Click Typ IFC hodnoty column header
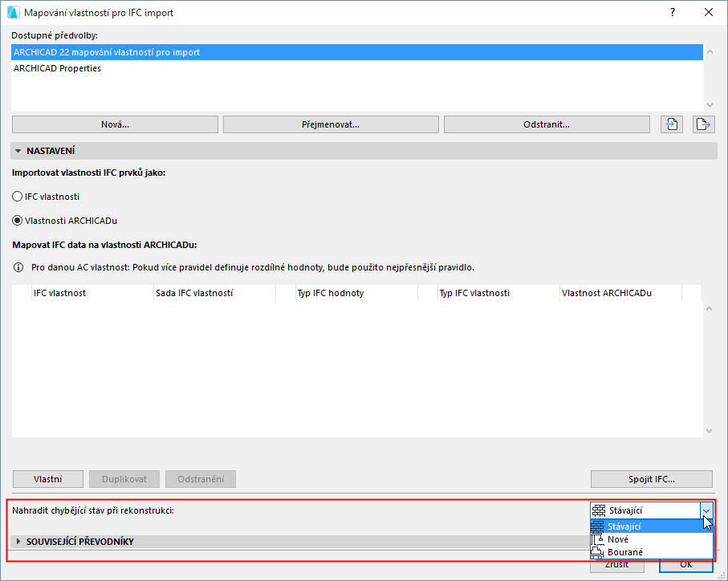The image size is (728, 581). 356,293
